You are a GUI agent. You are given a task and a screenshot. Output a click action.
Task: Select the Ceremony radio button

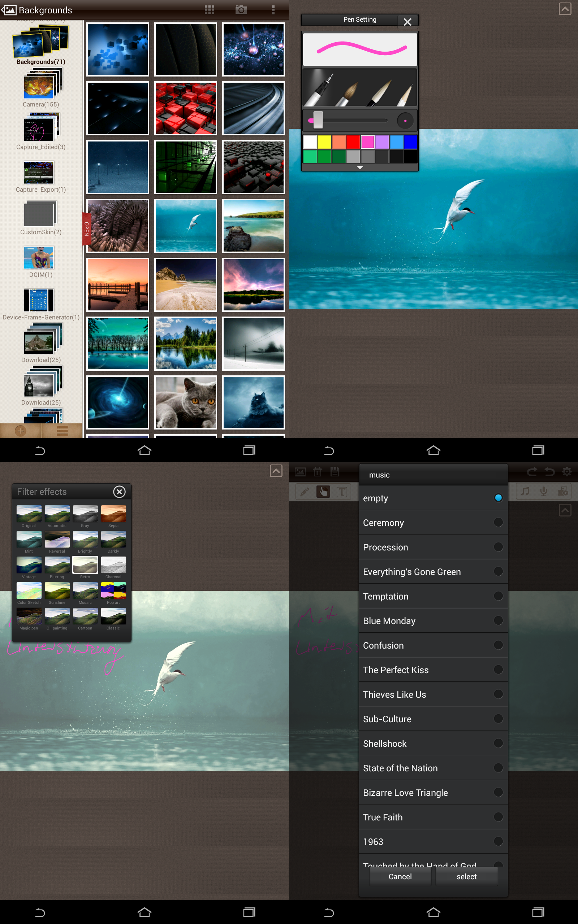click(x=498, y=522)
